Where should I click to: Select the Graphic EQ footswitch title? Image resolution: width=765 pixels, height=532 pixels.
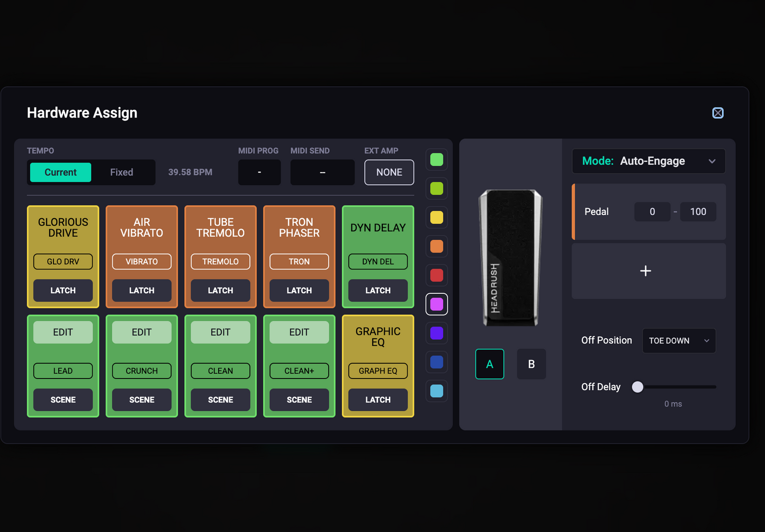378,337
